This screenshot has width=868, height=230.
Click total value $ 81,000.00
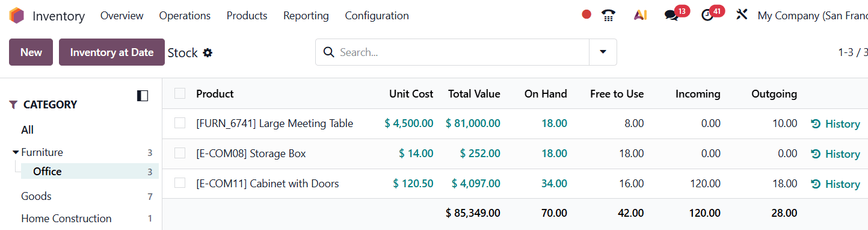[473, 123]
